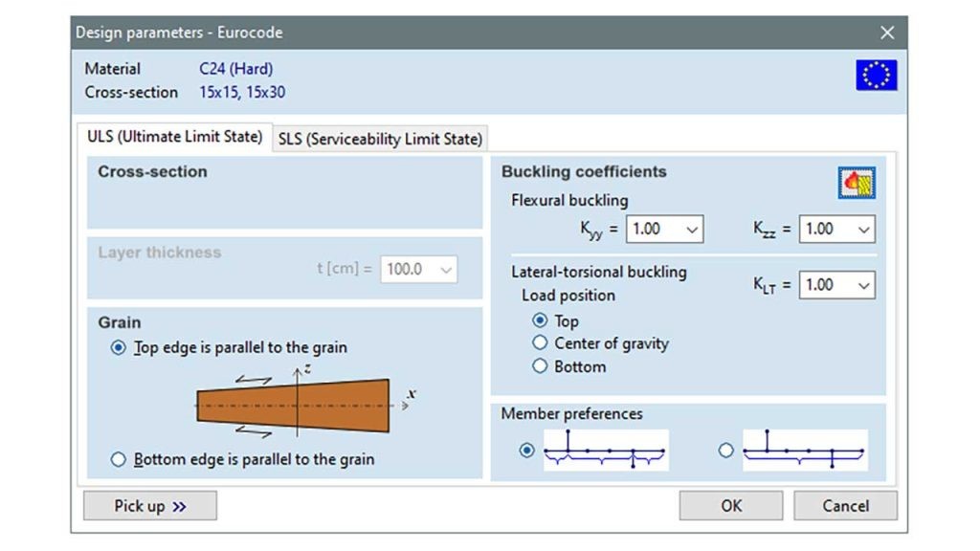Choose the Bottom load position option
Viewport: 980px width, 551px height.
pos(540,366)
